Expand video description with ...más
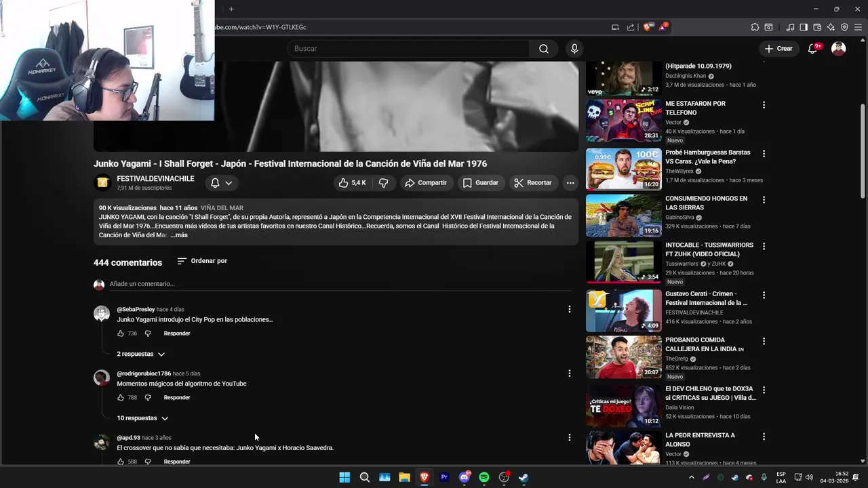 [x=180, y=235]
